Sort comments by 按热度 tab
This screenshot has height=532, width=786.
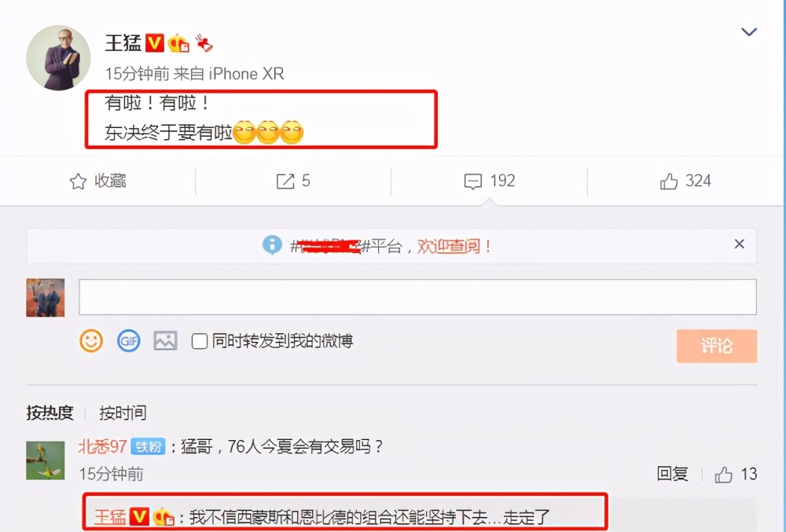[x=50, y=413]
